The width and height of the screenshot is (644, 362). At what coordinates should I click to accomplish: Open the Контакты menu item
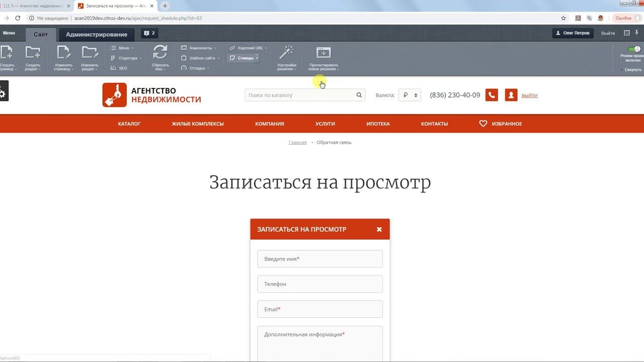pyautogui.click(x=434, y=124)
